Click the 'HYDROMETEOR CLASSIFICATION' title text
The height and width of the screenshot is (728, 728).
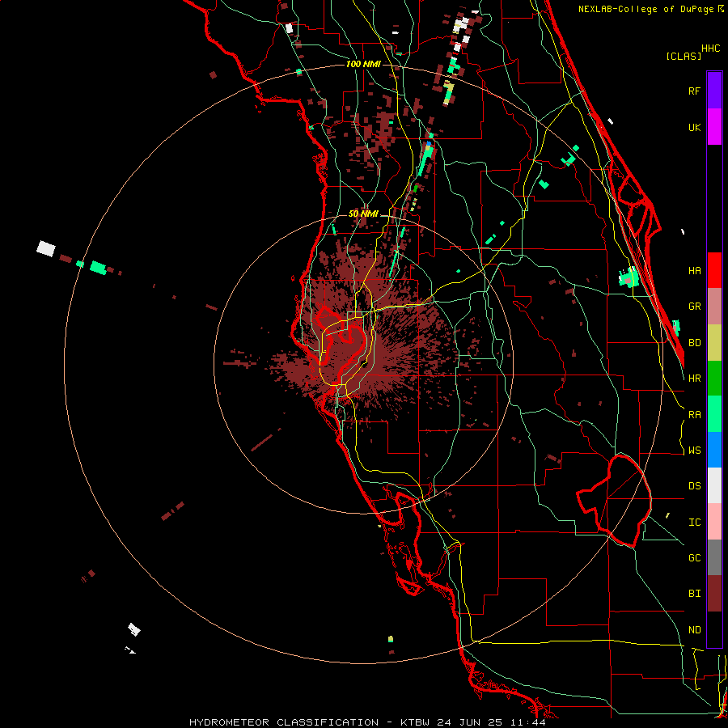(284, 722)
